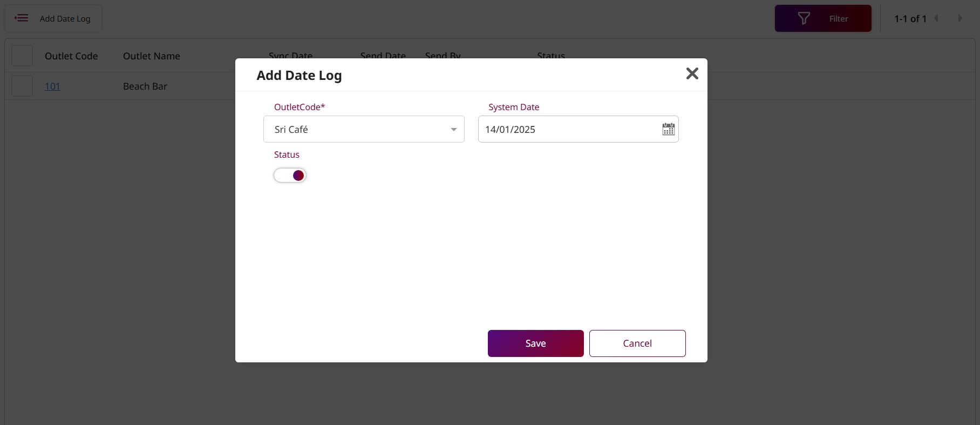
Task: Click the Filter button label
Action: [x=838, y=19]
